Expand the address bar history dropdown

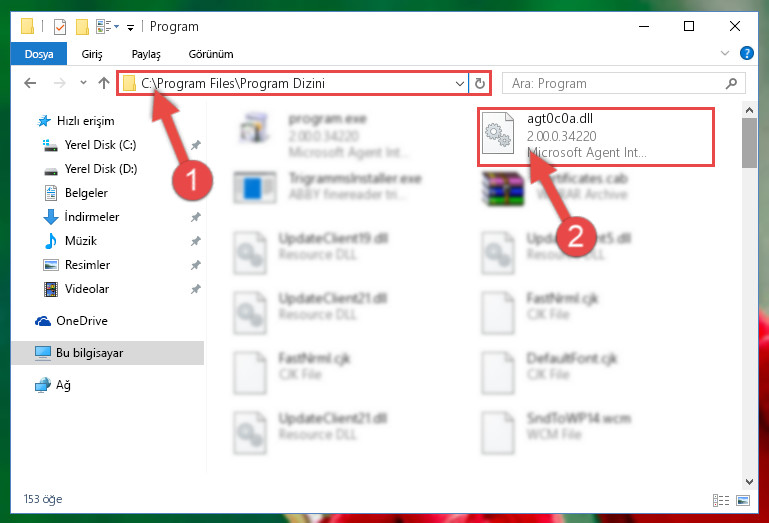(x=460, y=83)
